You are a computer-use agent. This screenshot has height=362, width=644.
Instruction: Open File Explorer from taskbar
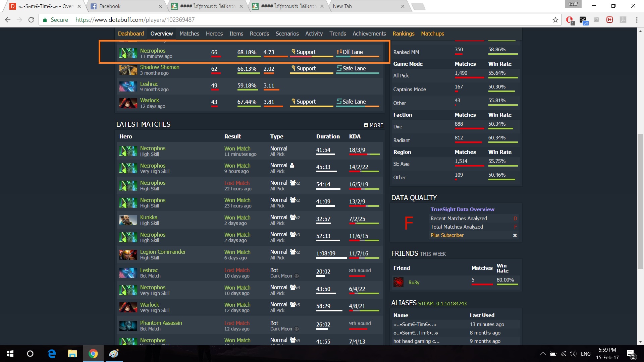click(x=72, y=354)
